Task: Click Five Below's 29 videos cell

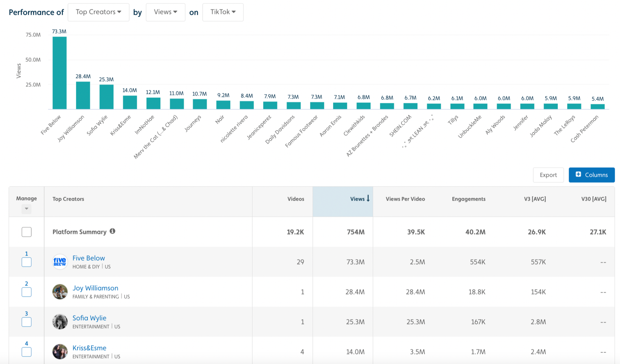Action: point(300,262)
